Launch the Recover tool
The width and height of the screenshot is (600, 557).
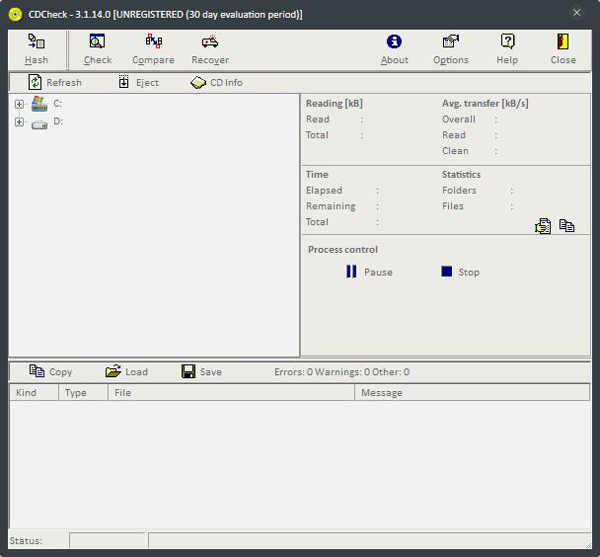(210, 50)
